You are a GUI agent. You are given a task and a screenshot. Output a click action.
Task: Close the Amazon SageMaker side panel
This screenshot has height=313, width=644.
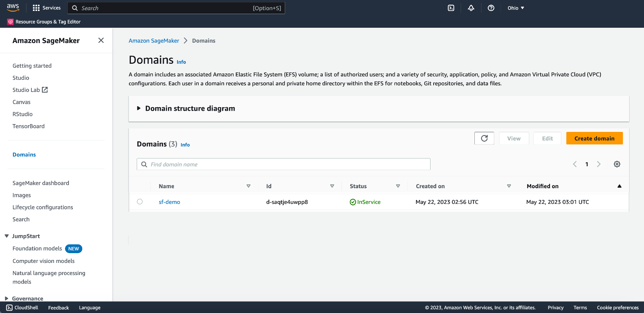(x=101, y=40)
